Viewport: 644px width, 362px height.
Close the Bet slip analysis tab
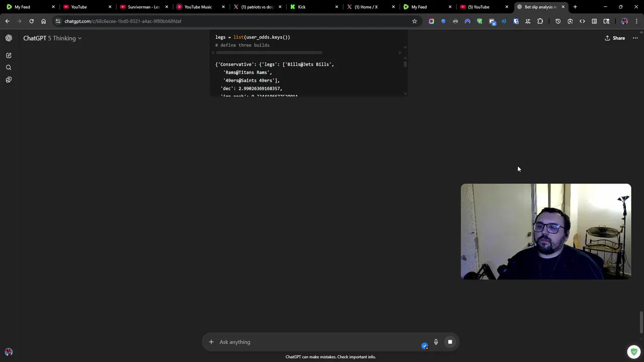[x=563, y=7]
